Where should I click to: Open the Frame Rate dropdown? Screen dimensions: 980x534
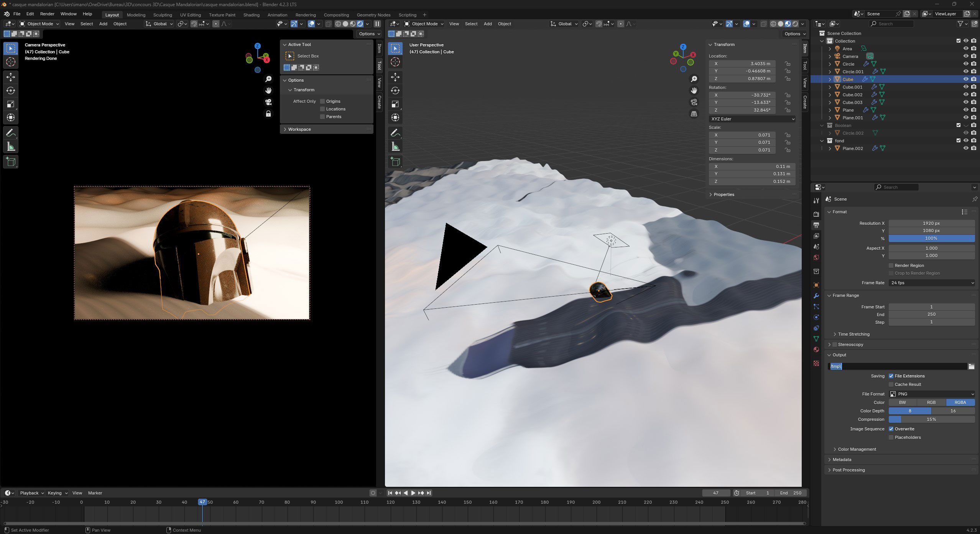(931, 283)
